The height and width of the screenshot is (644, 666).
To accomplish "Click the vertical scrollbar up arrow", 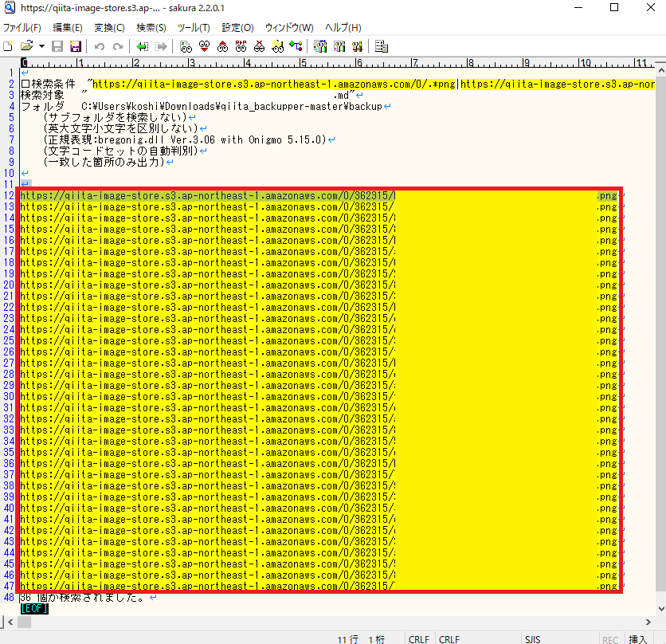I will coord(661,71).
